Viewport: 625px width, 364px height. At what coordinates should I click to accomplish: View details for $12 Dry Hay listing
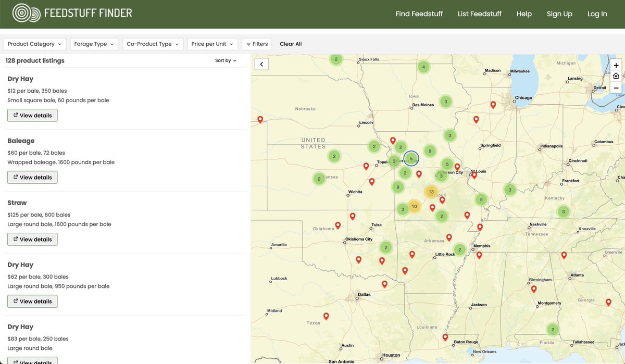click(32, 115)
